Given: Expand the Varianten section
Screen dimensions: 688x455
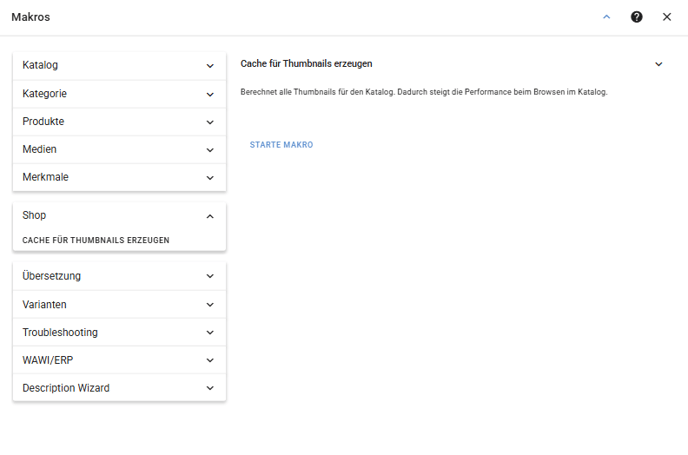Looking at the screenshot, I should point(119,305).
